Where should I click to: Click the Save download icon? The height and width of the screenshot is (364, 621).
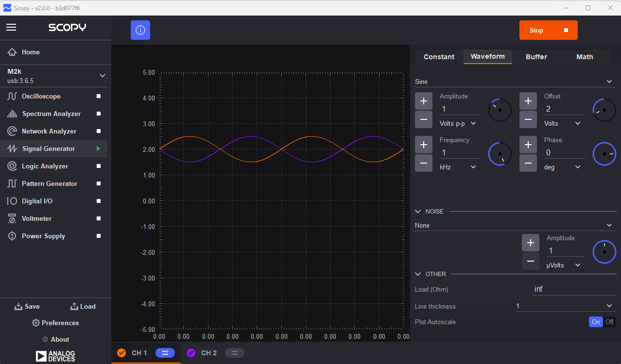coord(18,306)
